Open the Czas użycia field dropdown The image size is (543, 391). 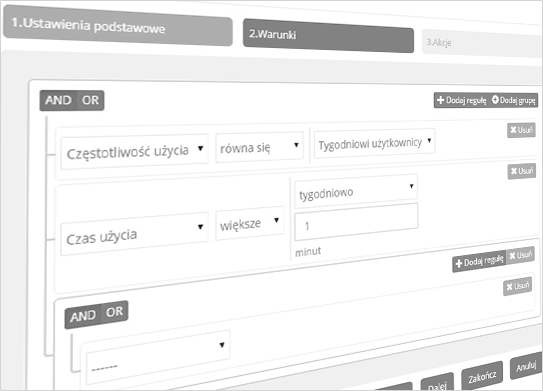(134, 234)
